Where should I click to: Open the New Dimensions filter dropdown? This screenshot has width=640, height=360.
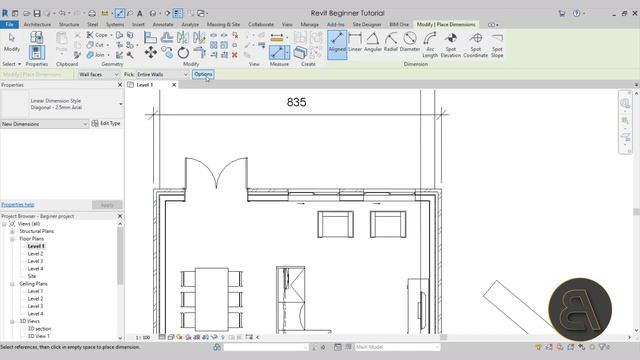[44, 124]
